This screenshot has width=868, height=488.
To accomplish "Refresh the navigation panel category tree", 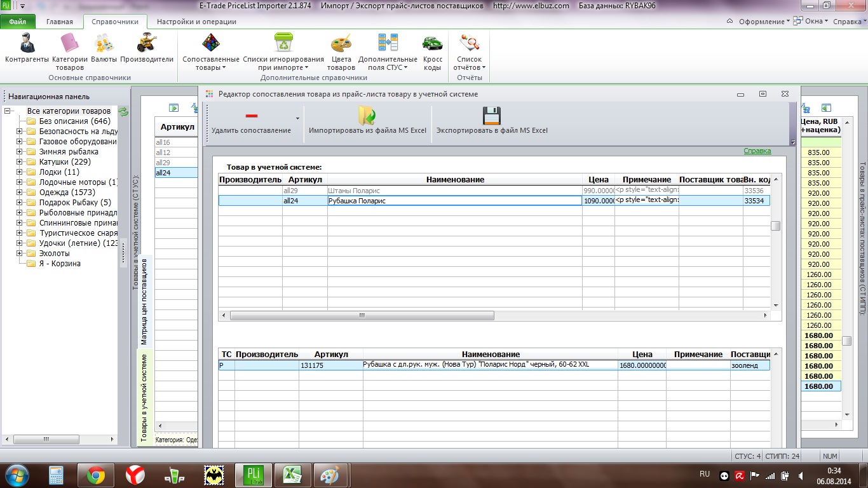I will (x=123, y=112).
